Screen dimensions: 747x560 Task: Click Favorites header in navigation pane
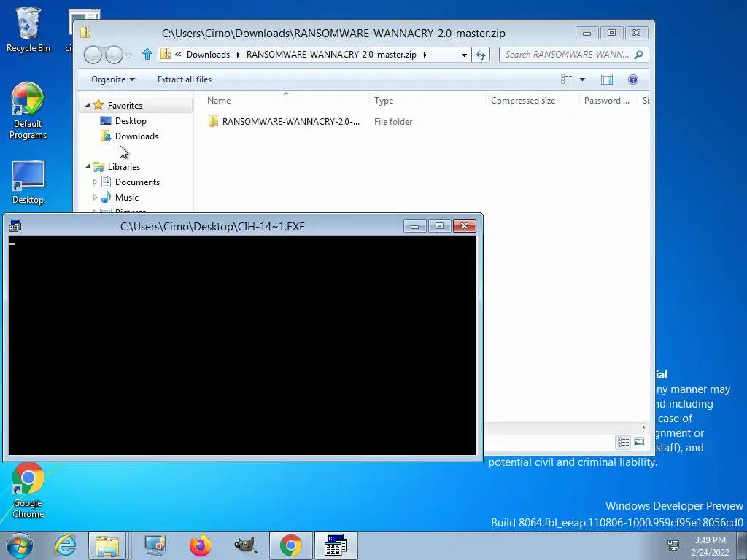(x=125, y=105)
